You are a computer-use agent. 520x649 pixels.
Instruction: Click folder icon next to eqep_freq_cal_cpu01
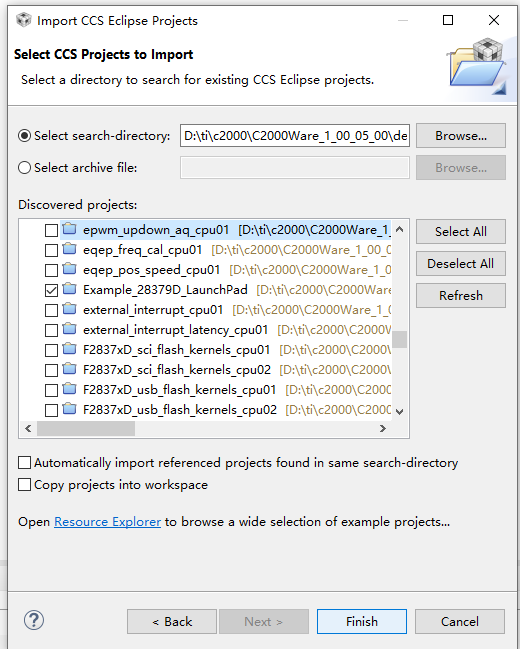point(70,249)
